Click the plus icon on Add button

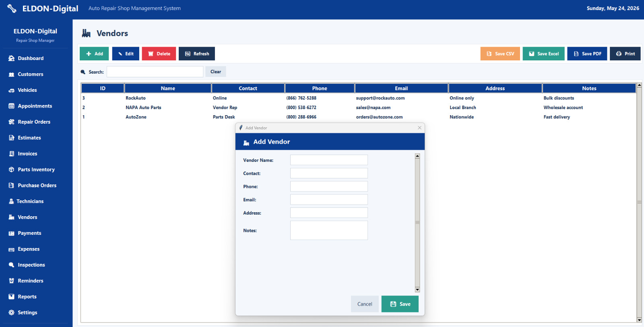(x=89, y=54)
